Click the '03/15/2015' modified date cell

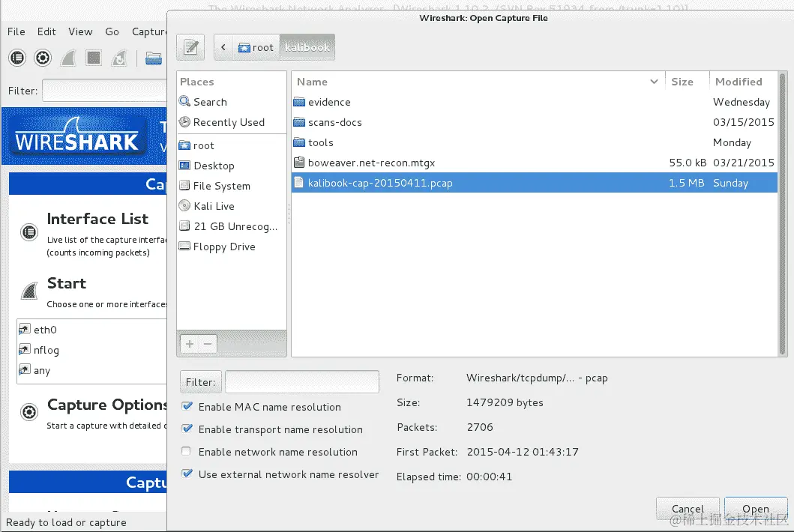[743, 122]
